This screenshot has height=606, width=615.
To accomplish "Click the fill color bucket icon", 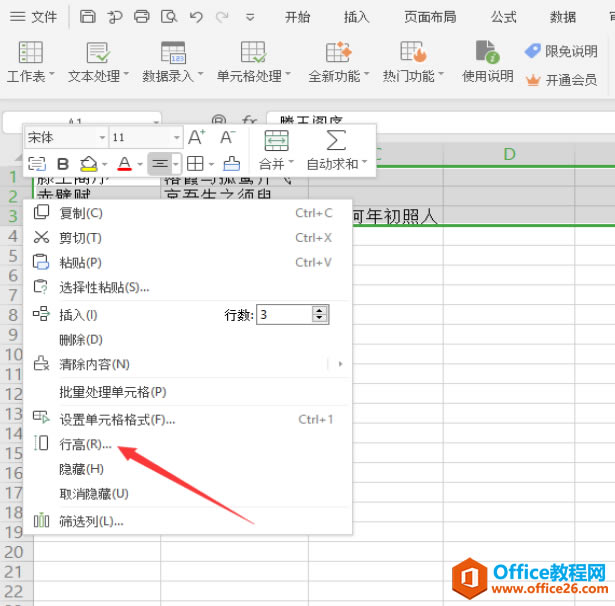I will (x=89, y=164).
